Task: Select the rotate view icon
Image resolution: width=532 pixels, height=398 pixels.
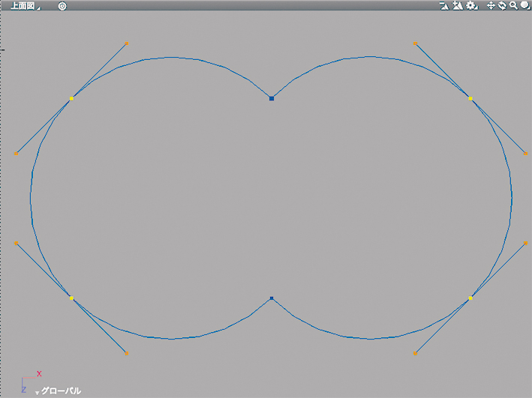Action: 502,6
